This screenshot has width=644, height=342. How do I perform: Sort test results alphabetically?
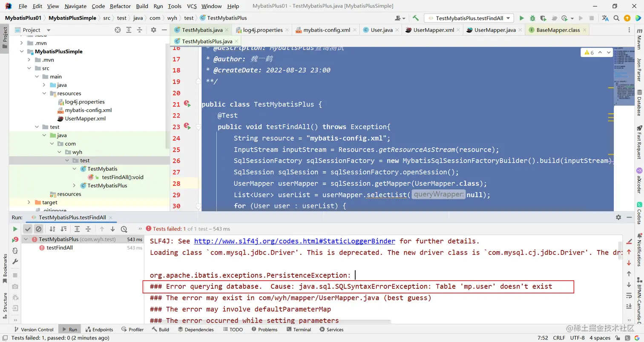coord(52,229)
